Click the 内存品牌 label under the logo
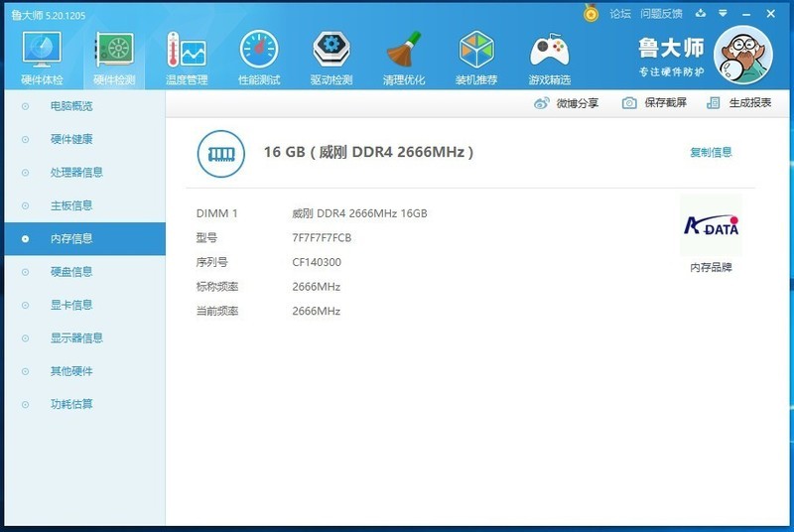794x532 pixels. [x=711, y=267]
